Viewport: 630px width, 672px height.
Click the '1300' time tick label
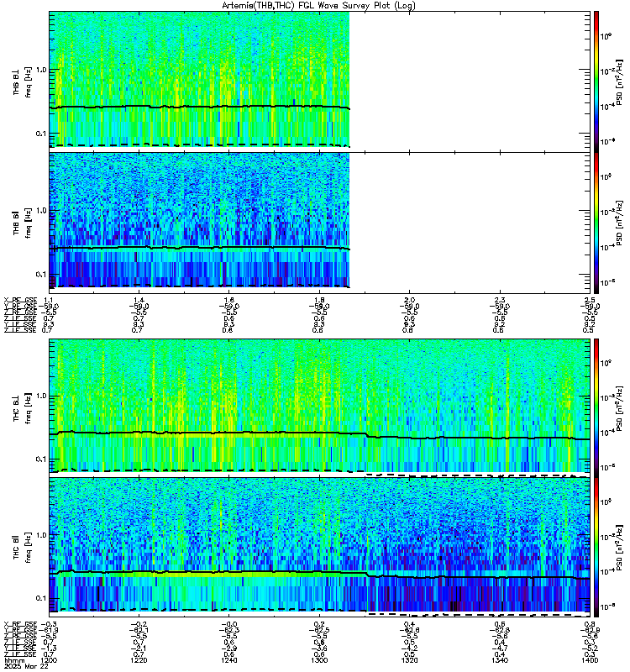[319, 660]
